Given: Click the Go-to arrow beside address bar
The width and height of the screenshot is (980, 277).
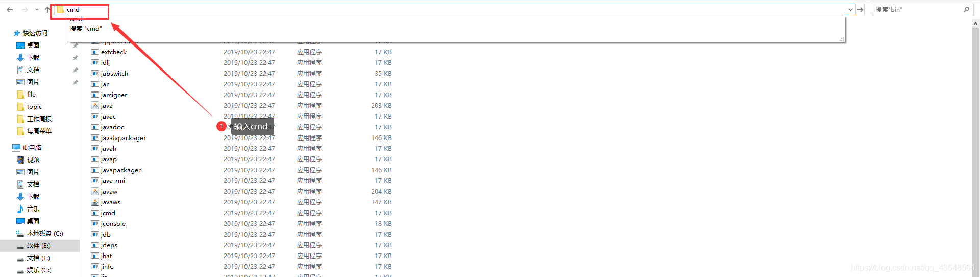Looking at the screenshot, I should click(x=861, y=10).
